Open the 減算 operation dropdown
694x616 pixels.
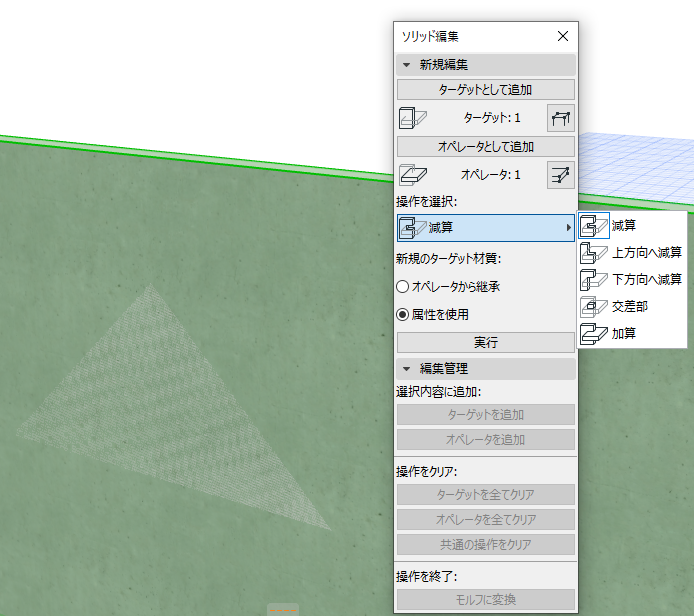486,228
